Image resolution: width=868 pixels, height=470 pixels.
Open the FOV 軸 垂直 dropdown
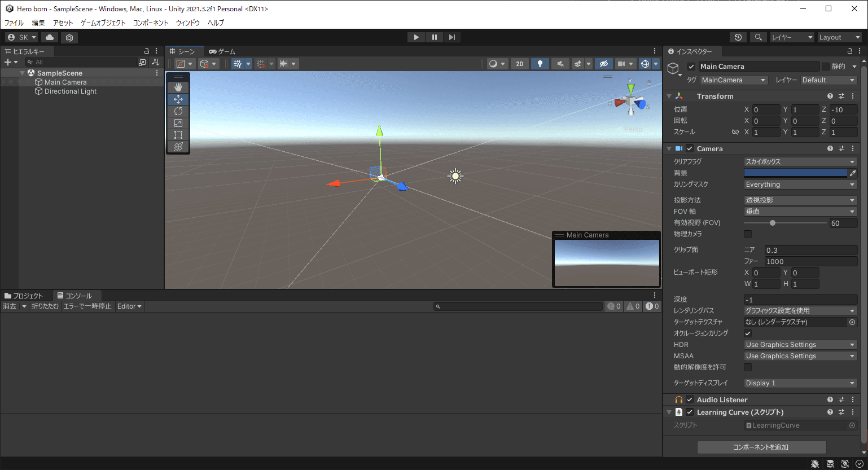click(x=800, y=212)
